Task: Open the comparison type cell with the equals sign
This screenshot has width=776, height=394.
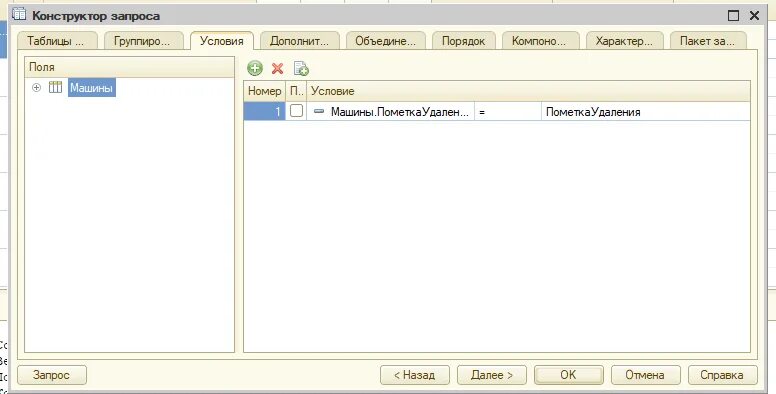Action: click(508, 112)
